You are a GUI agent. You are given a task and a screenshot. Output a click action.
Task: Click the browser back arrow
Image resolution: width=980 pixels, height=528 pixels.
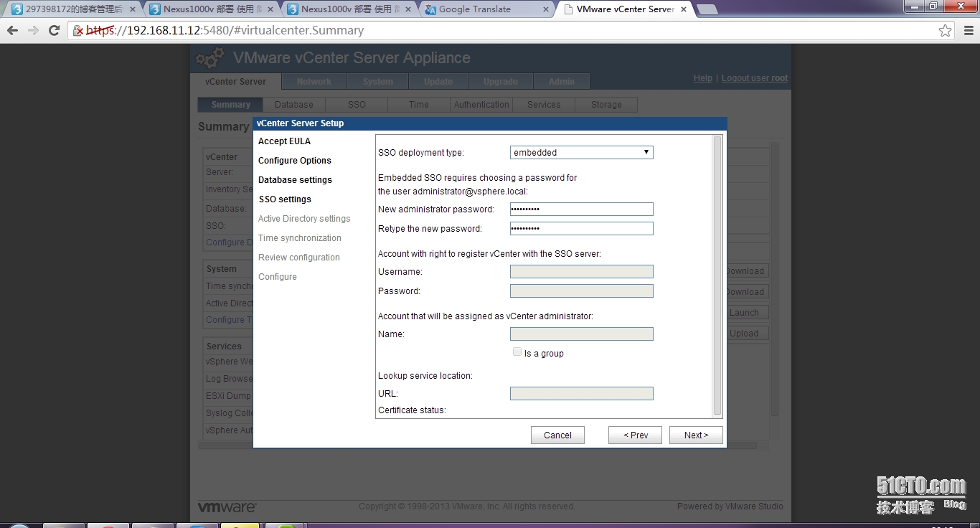tap(12, 30)
